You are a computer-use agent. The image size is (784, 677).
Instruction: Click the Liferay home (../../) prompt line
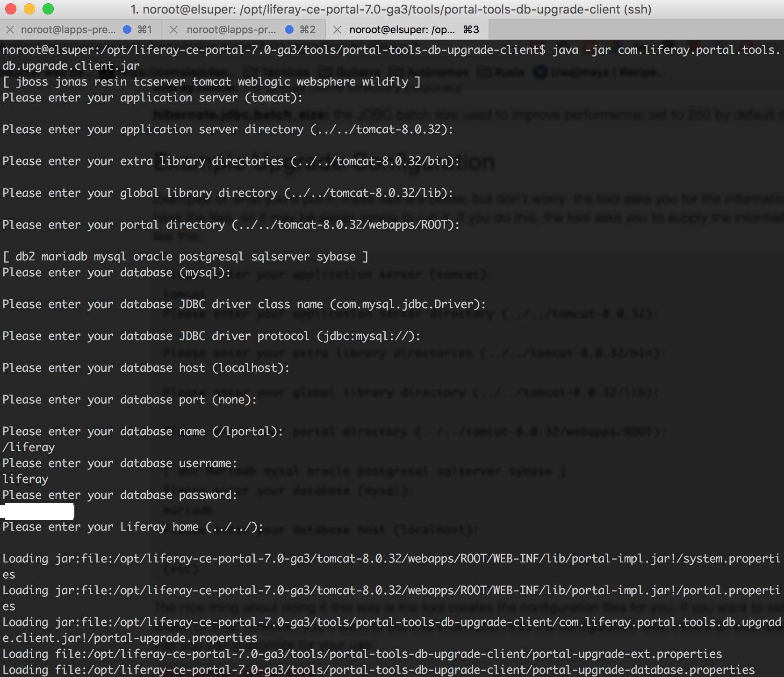click(x=133, y=527)
